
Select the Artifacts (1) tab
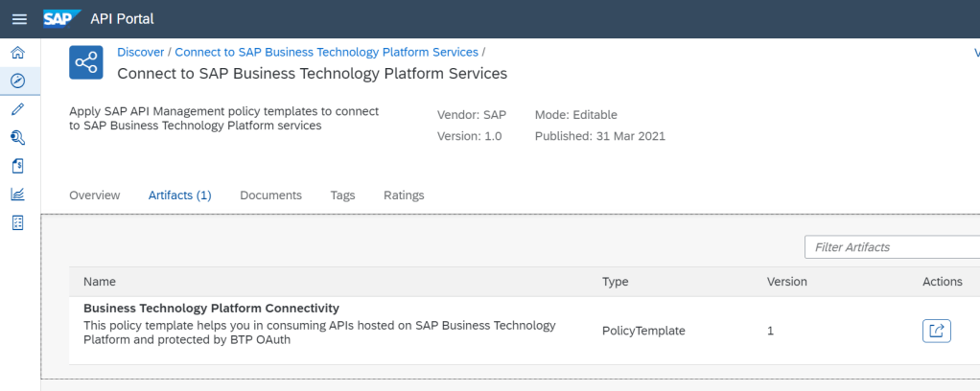(x=179, y=195)
